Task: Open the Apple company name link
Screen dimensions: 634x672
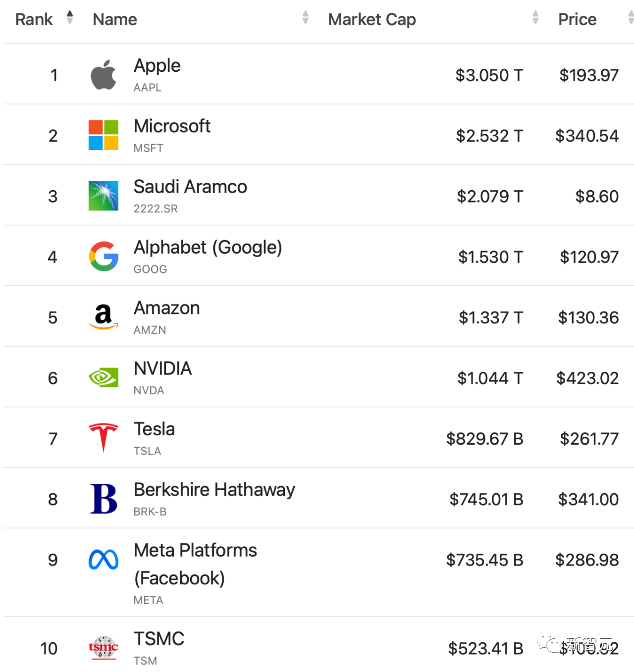Action: pos(157,65)
